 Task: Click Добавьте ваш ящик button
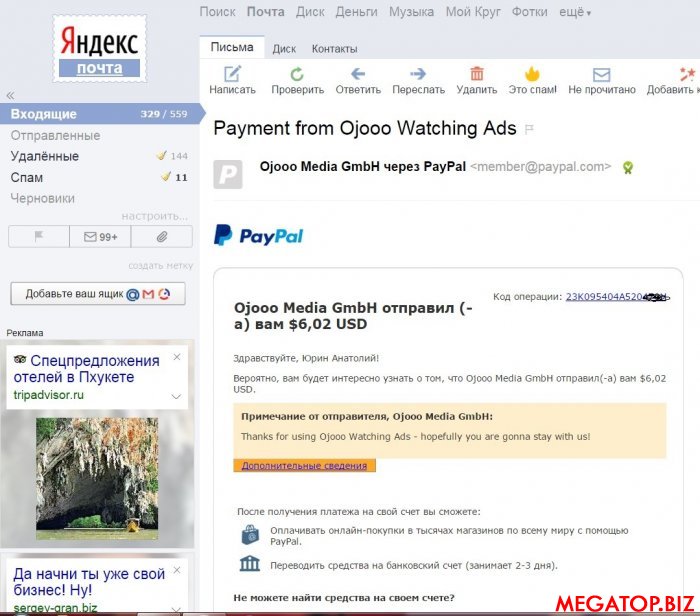(98, 294)
